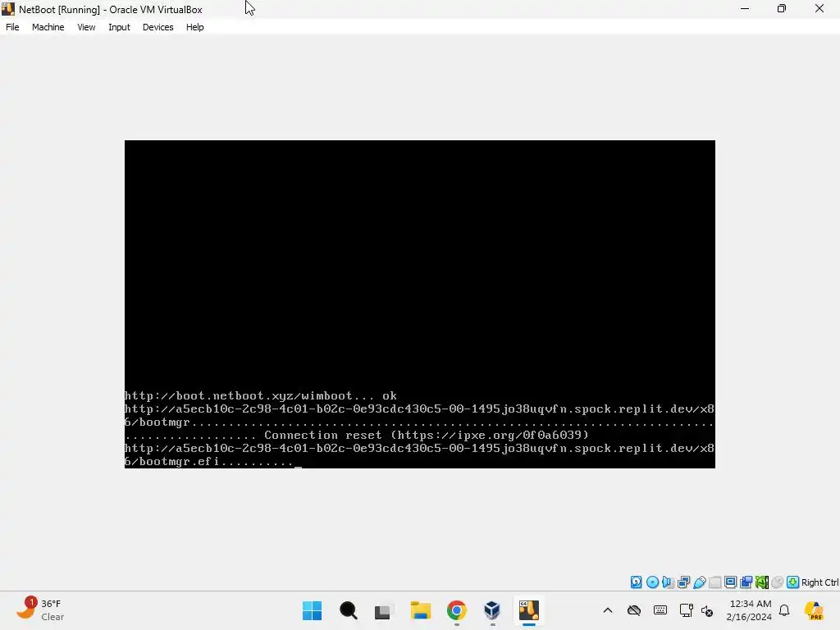Open the Input menu
Image resolution: width=840 pixels, height=630 pixels.
(x=119, y=27)
